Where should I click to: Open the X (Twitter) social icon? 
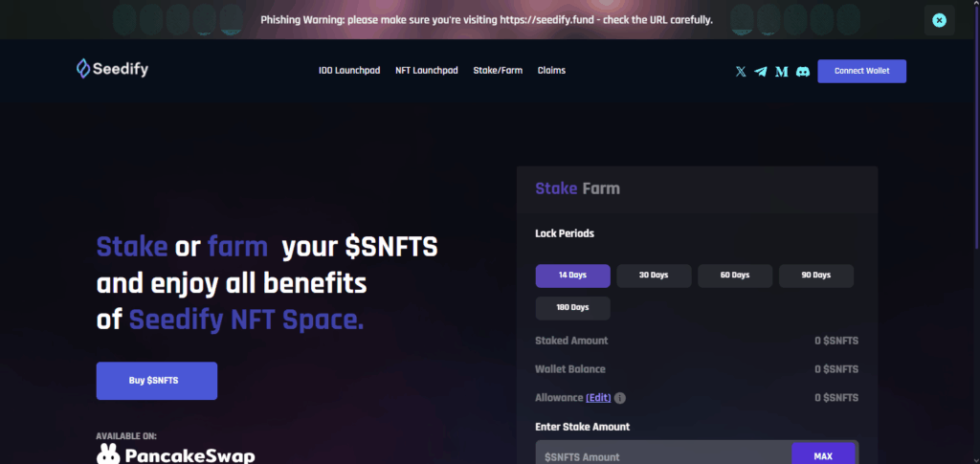(x=741, y=72)
